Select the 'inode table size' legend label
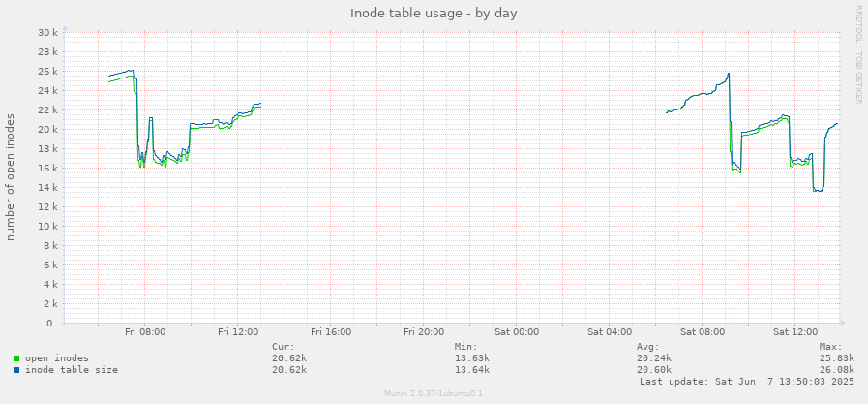Viewport: 868px width, 404px height. click(x=72, y=370)
